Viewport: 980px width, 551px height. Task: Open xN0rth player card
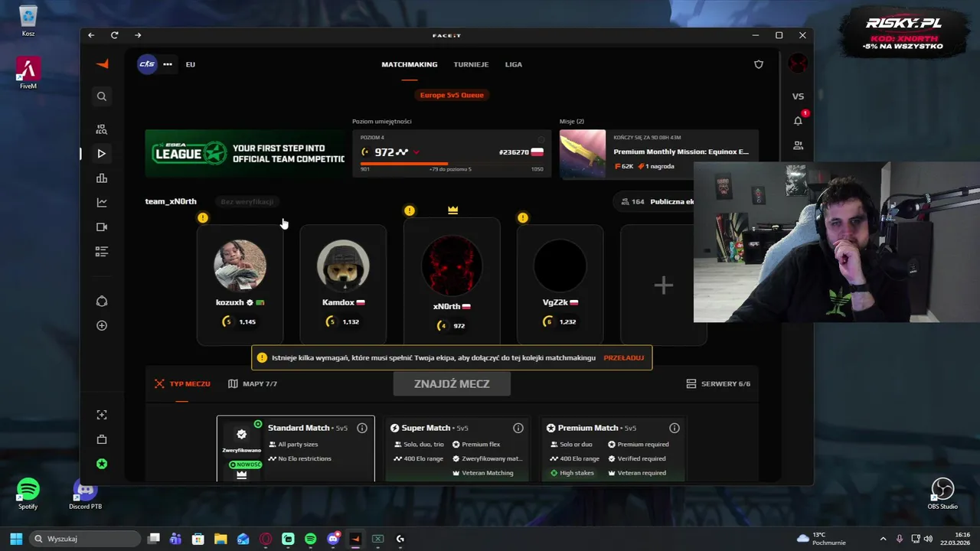pyautogui.click(x=452, y=282)
